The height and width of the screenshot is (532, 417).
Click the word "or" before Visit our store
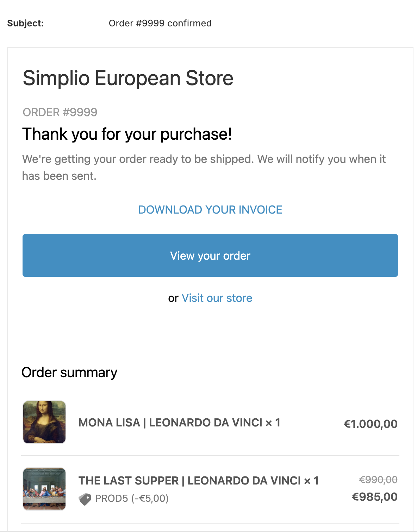173,298
